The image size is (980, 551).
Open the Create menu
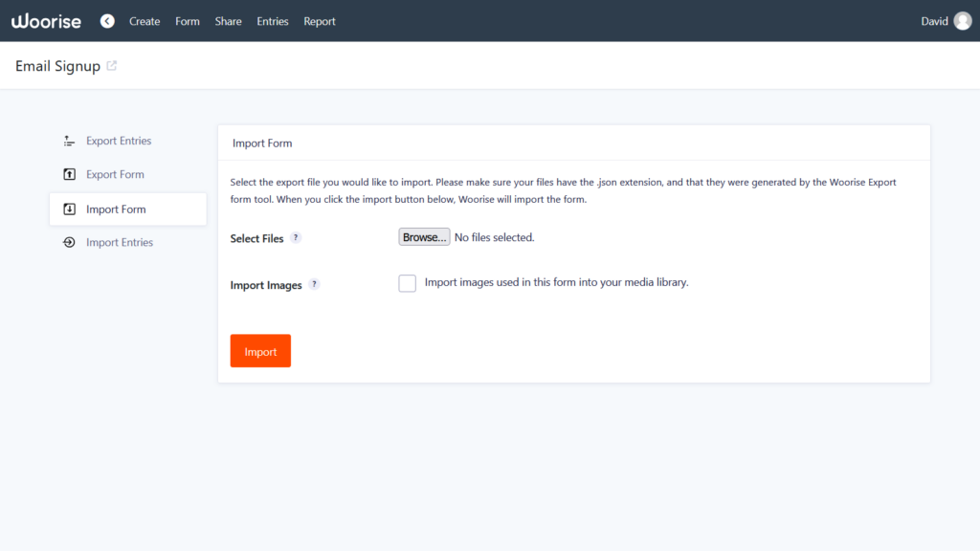[x=145, y=20]
